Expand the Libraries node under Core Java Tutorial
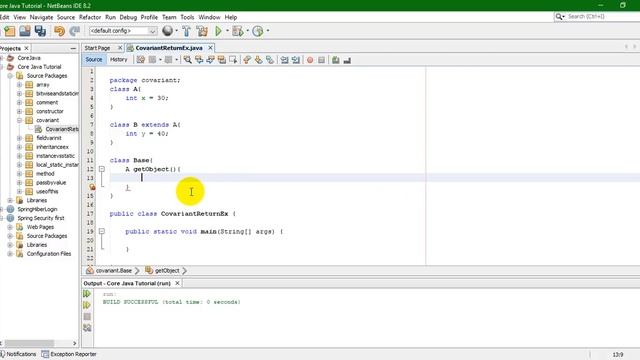640x360 pixels. click(10, 200)
